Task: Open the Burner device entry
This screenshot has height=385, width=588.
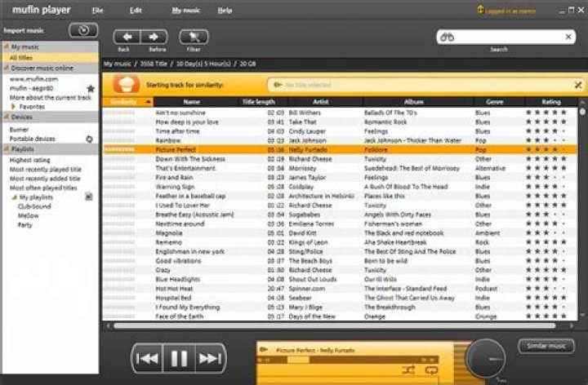Action: pos(19,130)
